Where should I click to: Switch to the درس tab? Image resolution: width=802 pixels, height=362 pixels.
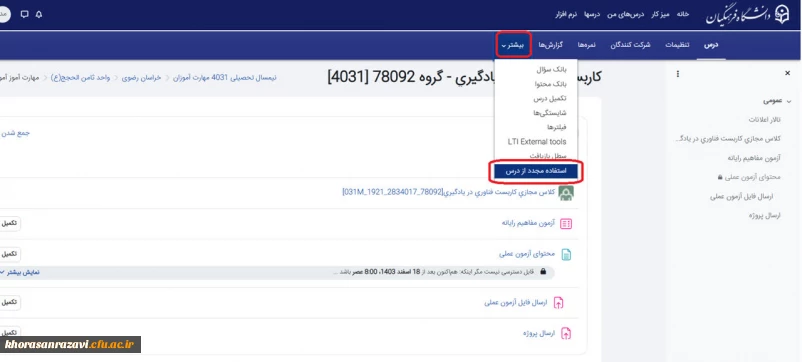click(711, 45)
